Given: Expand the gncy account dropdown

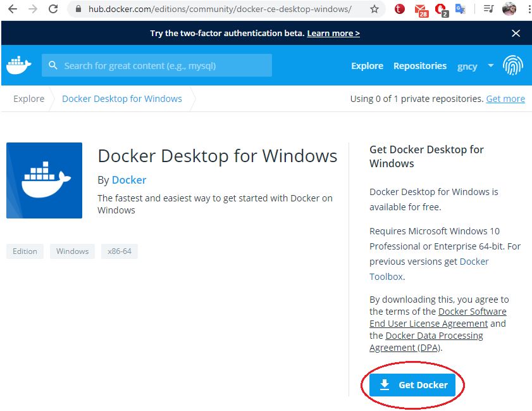Looking at the screenshot, I should pyautogui.click(x=490, y=66).
